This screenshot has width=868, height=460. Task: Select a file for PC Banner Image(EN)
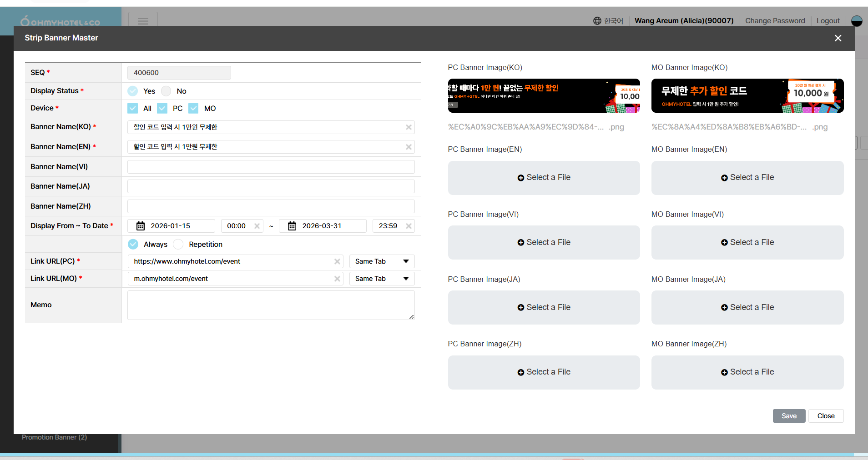(x=544, y=178)
